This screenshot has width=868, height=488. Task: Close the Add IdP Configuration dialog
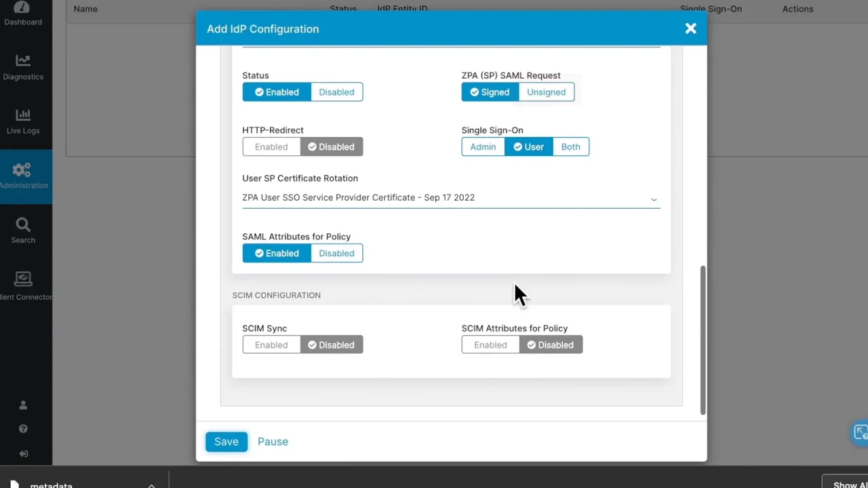(x=690, y=28)
